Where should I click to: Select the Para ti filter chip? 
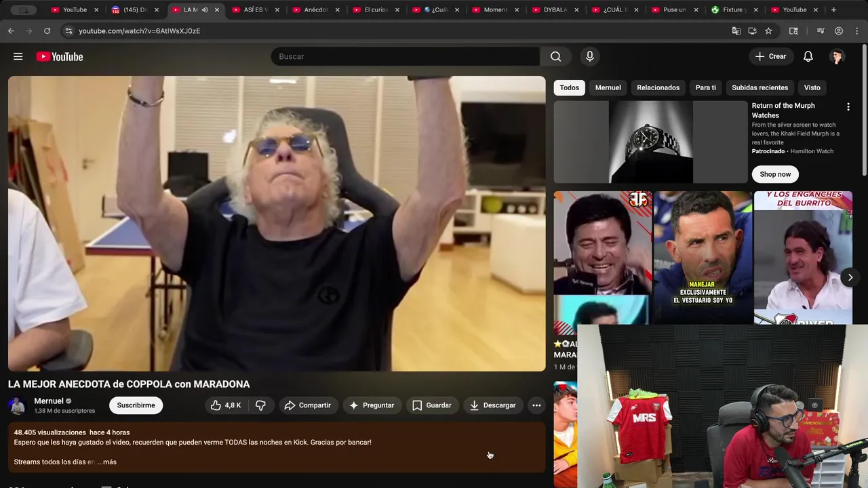[705, 87]
